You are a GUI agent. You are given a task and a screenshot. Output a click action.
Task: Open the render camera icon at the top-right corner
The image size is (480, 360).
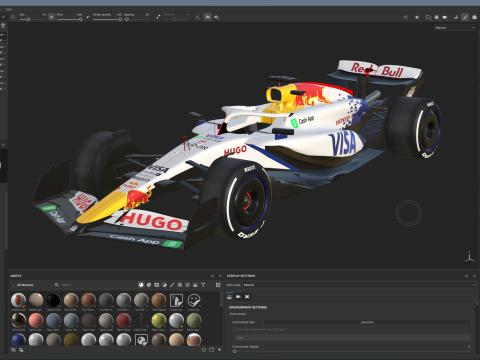click(474, 17)
